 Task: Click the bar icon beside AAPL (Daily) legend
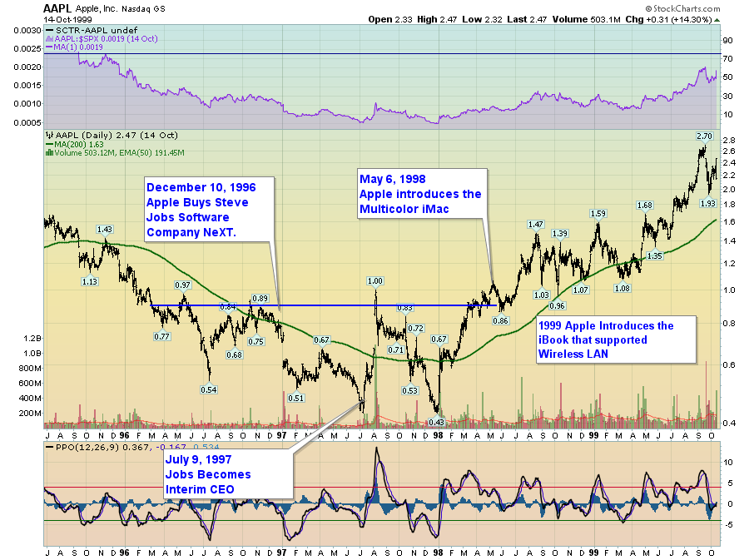[x=49, y=135]
